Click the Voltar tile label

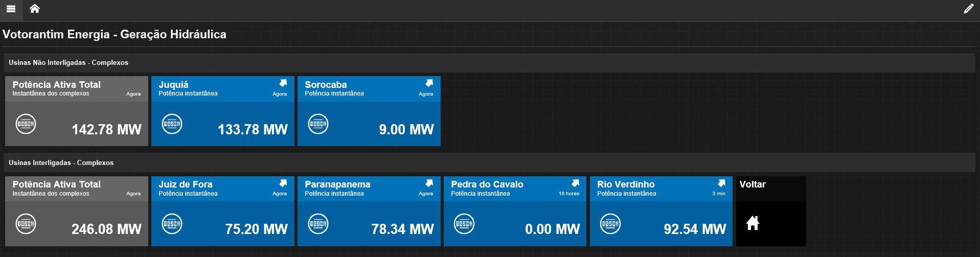coord(753,184)
